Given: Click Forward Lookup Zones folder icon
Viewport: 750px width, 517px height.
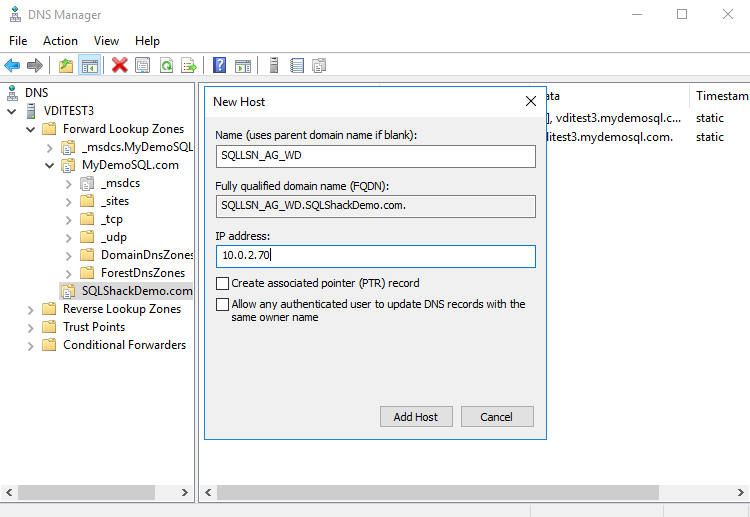Looking at the screenshot, I should coord(49,129).
